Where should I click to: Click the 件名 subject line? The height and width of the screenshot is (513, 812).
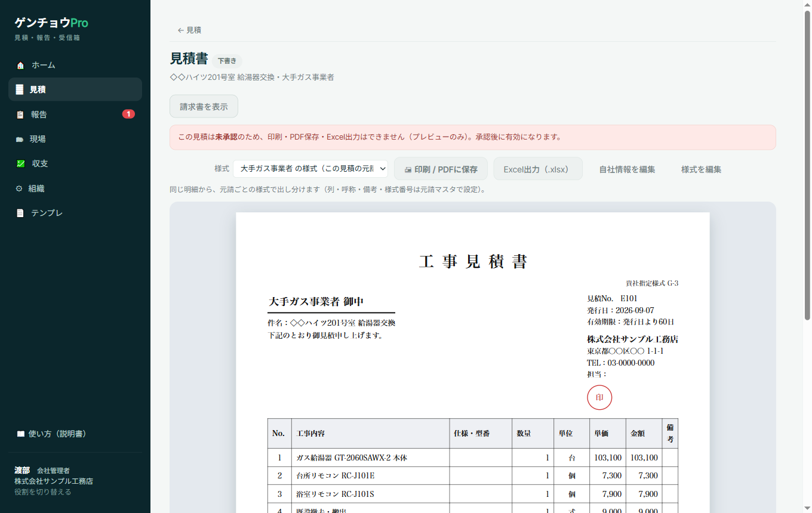click(331, 323)
